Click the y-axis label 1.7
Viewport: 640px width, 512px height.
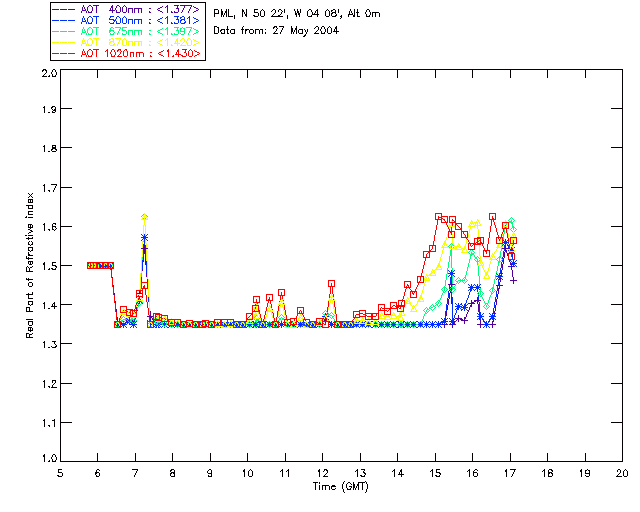coord(49,188)
